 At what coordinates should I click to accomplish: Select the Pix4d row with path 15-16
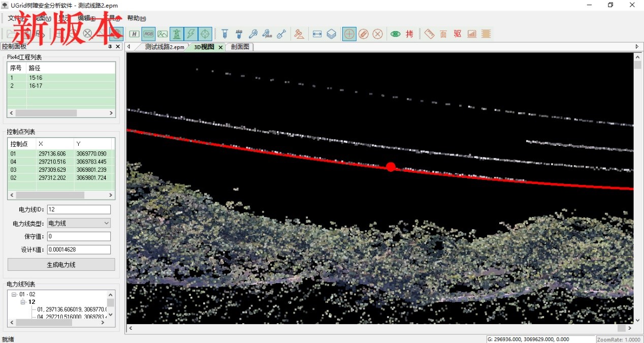pos(61,78)
